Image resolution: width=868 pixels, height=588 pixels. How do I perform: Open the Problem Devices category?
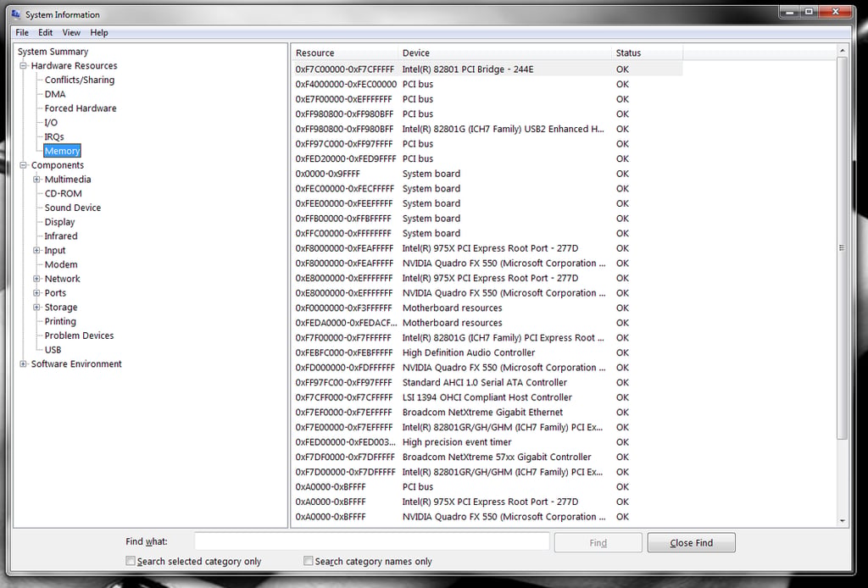coord(79,336)
